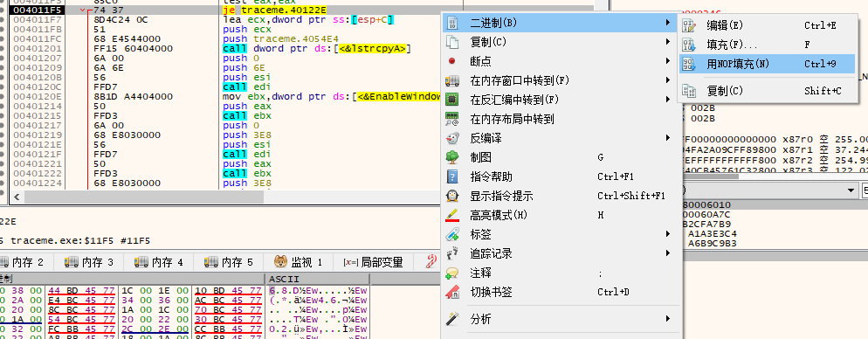
Task: Click the tree icon beside 制图
Action: point(452,157)
